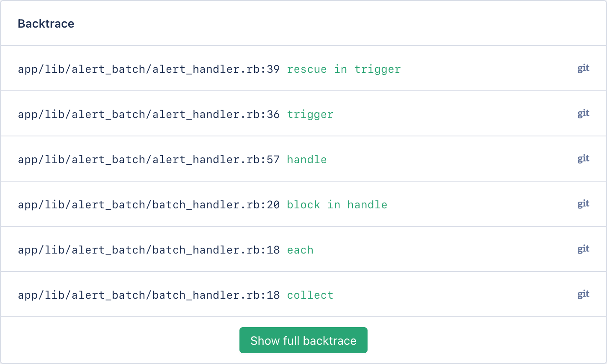The height and width of the screenshot is (364, 607).
Task: Open git link for collect row
Action: click(583, 294)
